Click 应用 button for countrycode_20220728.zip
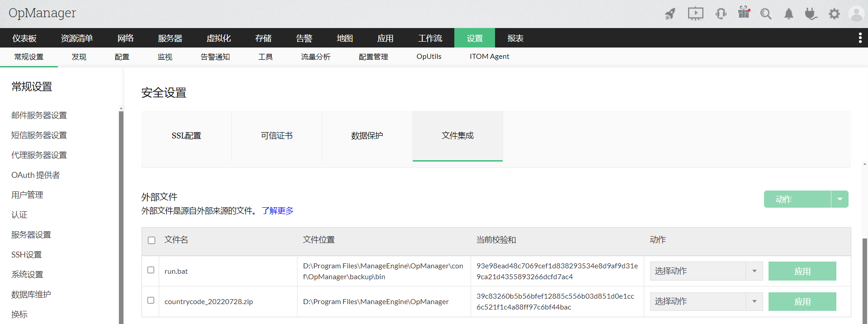The height and width of the screenshot is (324, 868). coord(802,301)
